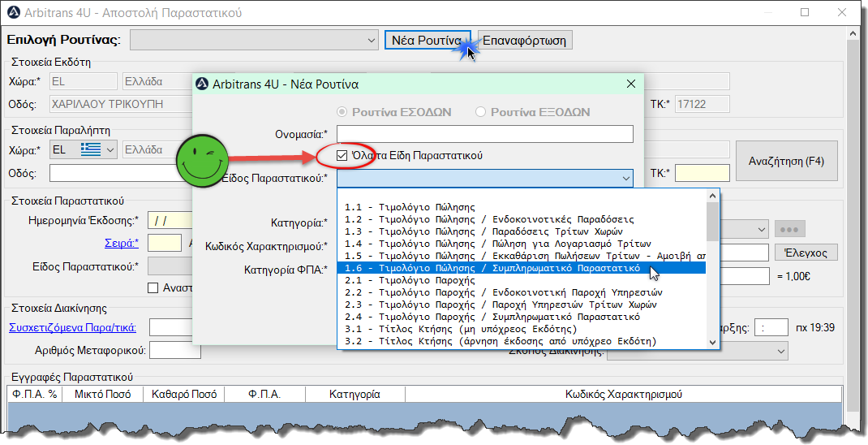Open the recipient Χώρα EL flag dropdown

coord(110,149)
